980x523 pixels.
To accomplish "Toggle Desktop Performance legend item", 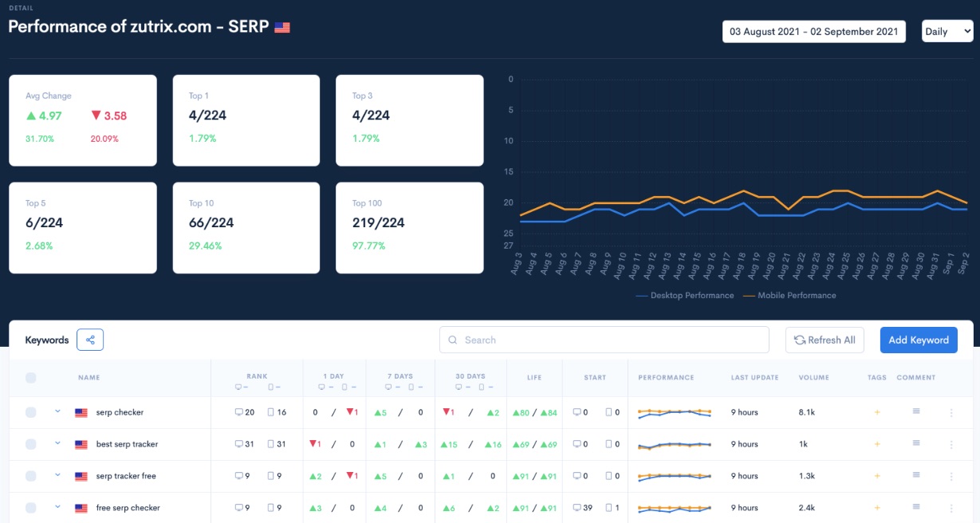I will pyautogui.click(x=685, y=295).
